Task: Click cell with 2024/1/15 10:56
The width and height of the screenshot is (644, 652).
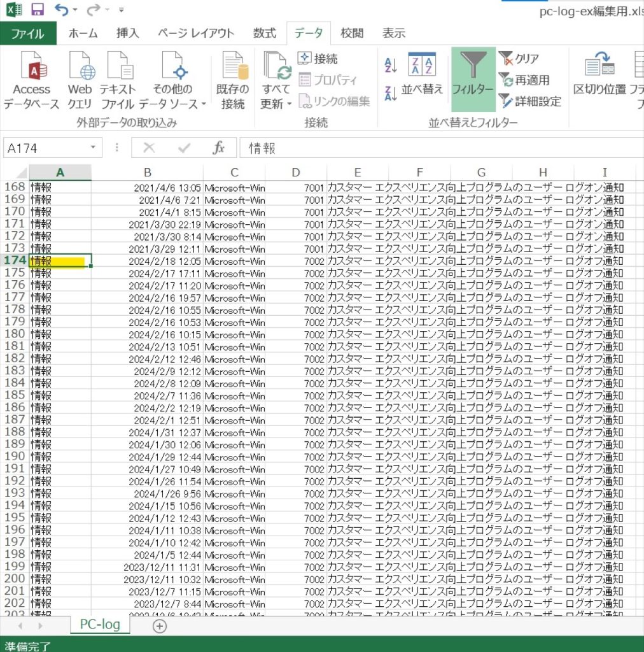Action: point(148,506)
